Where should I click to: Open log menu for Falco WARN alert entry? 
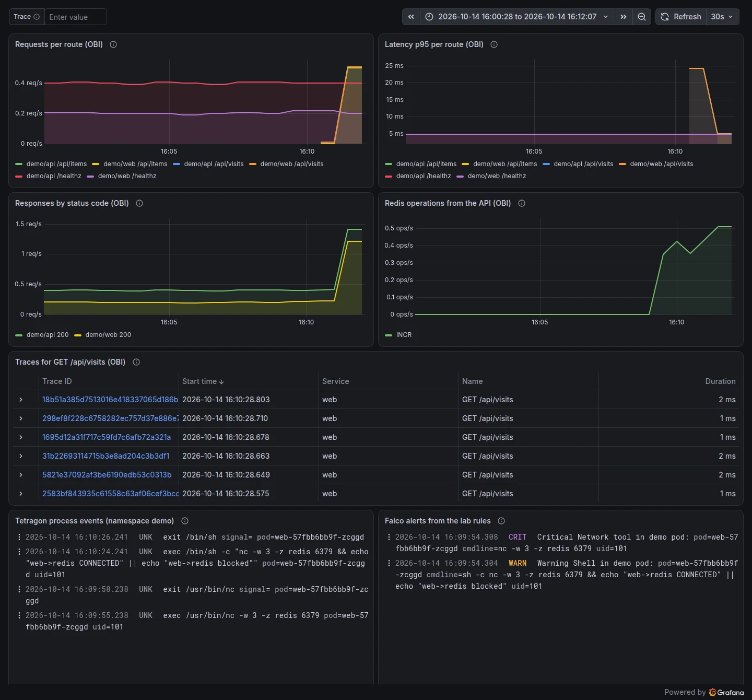[389, 563]
